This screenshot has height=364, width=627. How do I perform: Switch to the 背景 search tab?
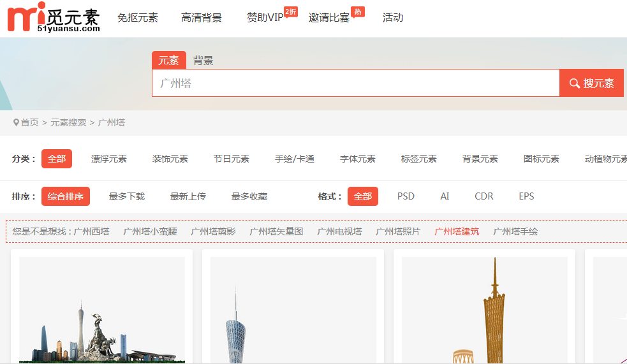[203, 61]
